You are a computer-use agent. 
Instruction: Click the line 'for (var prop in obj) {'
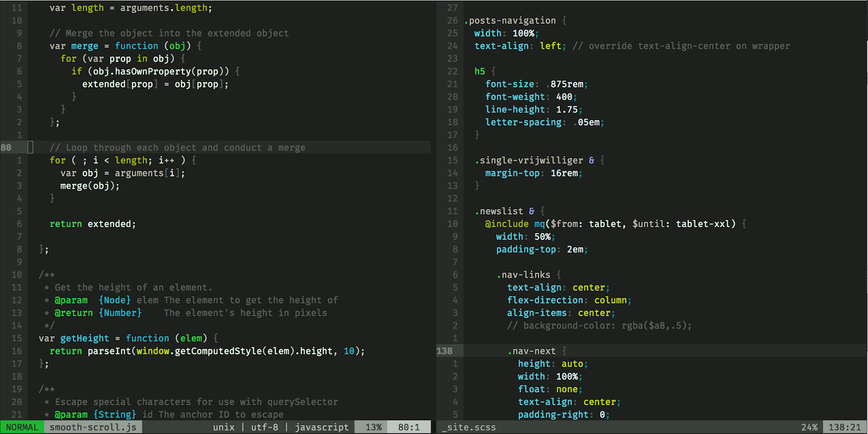(123, 59)
